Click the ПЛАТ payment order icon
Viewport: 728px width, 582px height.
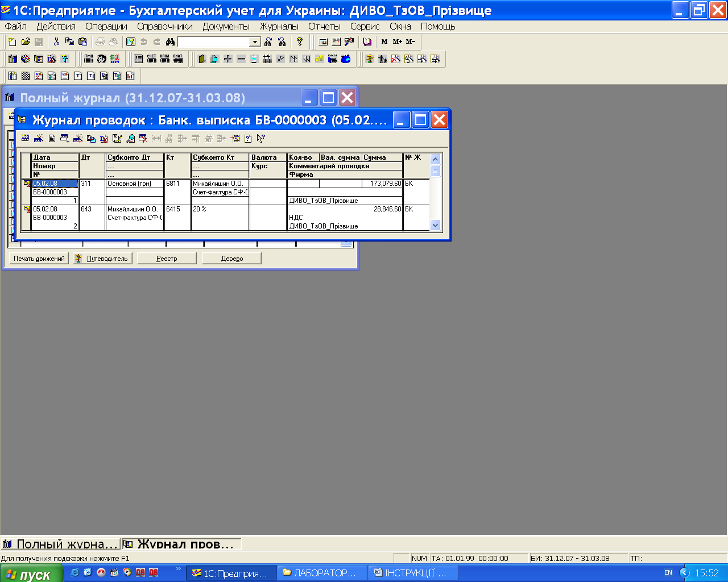tap(178, 59)
